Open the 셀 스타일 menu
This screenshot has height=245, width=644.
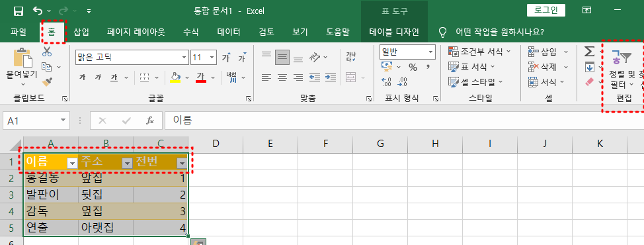[x=475, y=82]
